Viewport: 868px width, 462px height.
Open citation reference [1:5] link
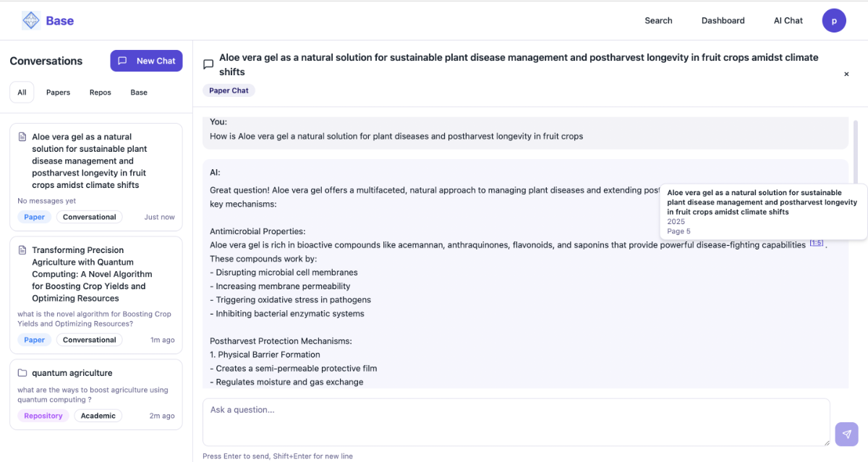(x=816, y=243)
